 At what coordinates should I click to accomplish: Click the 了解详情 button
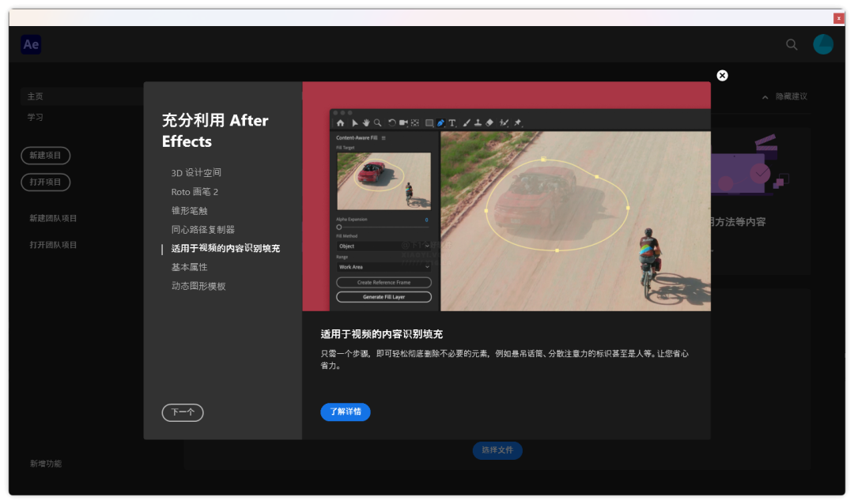pos(346,412)
